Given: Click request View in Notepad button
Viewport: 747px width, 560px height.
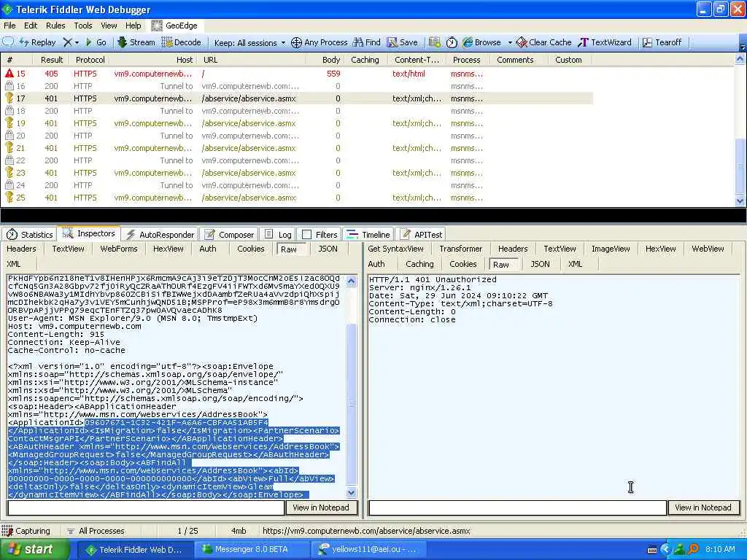Looking at the screenshot, I should pyautogui.click(x=321, y=507).
